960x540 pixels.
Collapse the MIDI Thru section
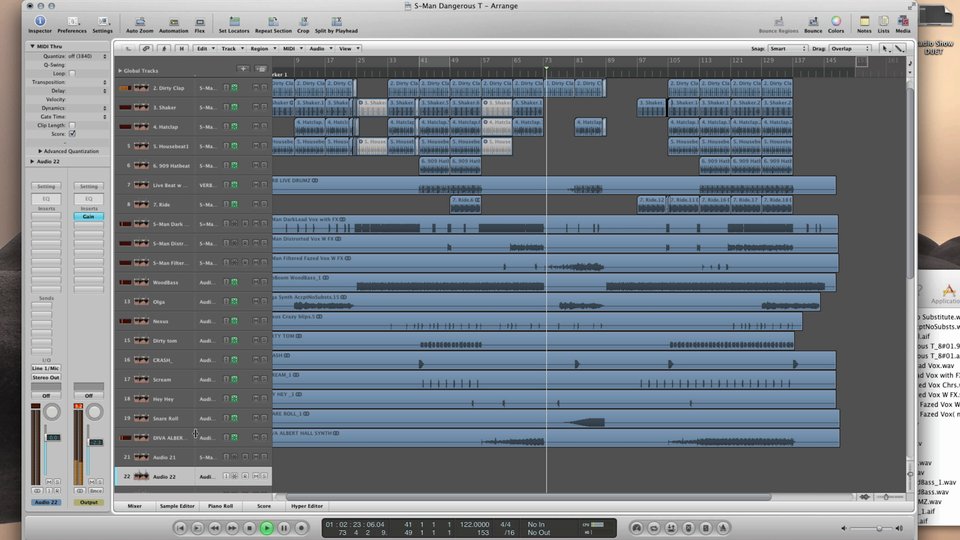[x=32, y=46]
